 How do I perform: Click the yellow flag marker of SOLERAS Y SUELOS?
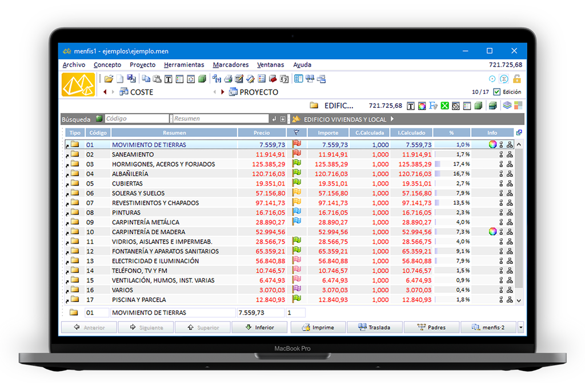[296, 192]
